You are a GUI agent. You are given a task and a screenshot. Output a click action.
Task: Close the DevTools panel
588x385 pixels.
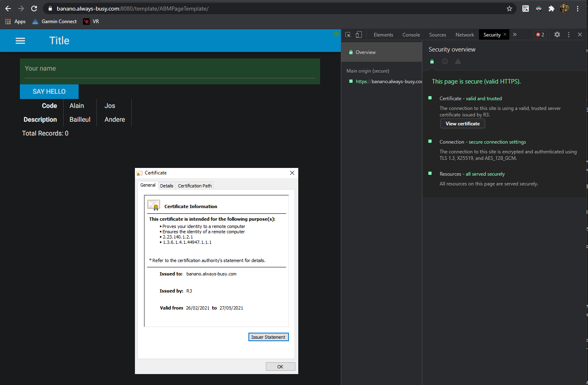[580, 35]
